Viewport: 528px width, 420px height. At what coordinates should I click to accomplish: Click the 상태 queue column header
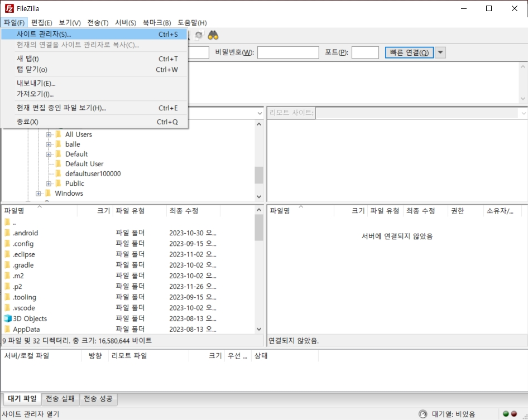285,356
